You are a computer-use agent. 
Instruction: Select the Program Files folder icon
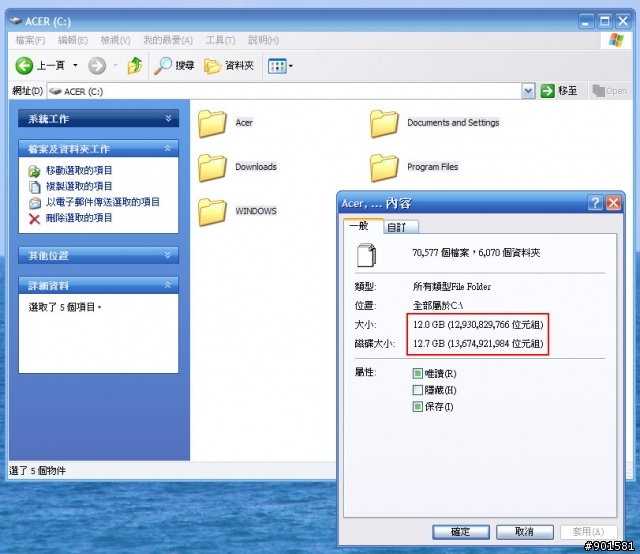pyautogui.click(x=384, y=167)
